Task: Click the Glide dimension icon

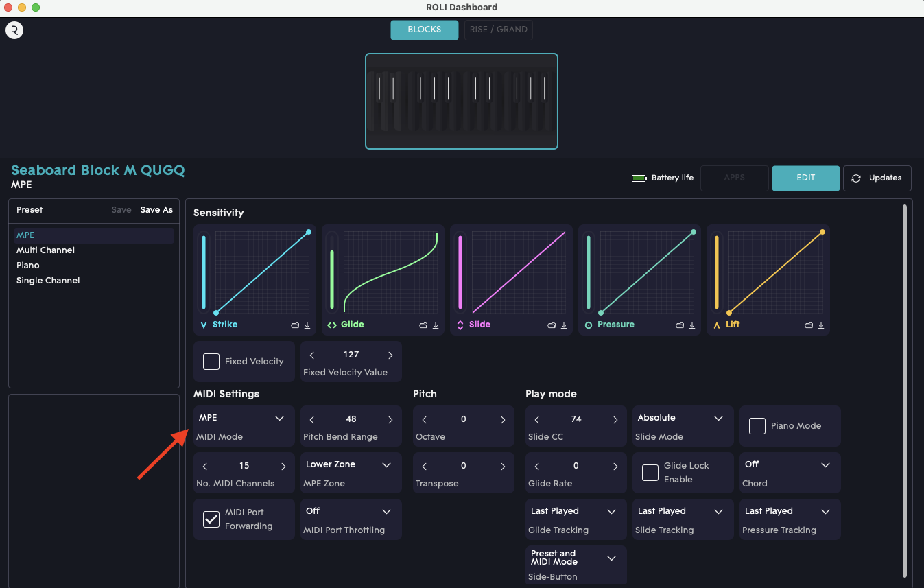Action: coord(332,325)
